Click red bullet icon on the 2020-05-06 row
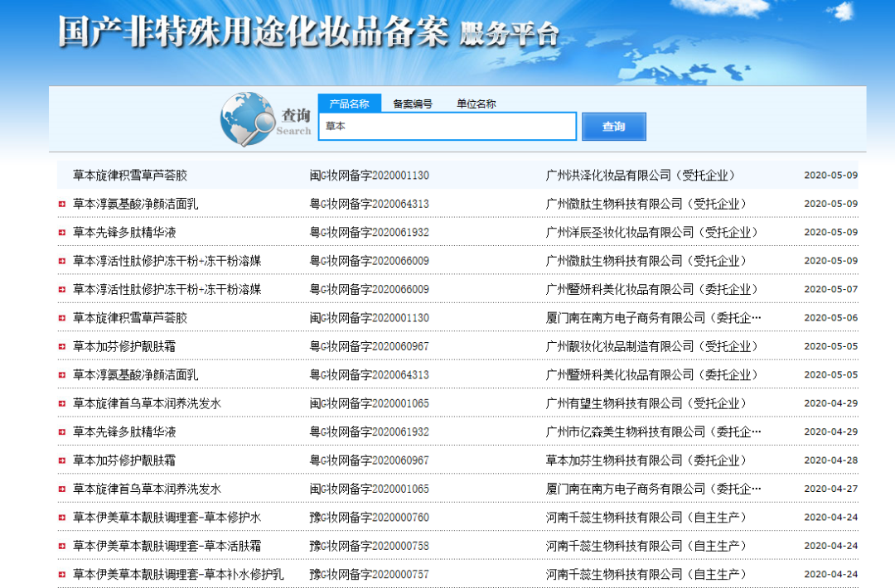895x588 pixels. tap(62, 318)
